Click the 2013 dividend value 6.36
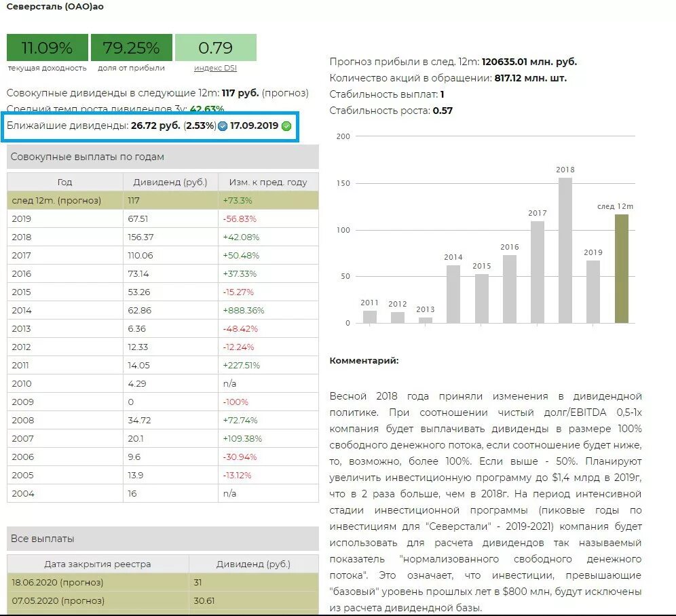 coord(136,328)
